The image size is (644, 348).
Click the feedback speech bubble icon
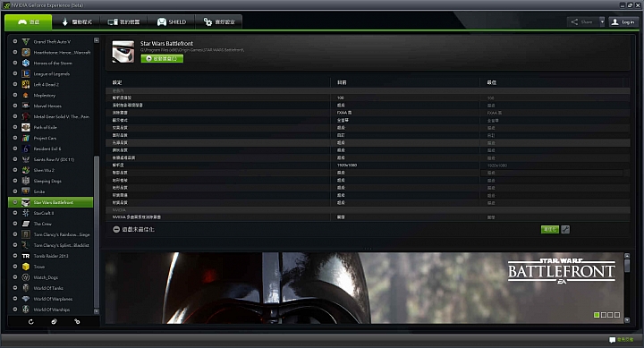click(612, 340)
